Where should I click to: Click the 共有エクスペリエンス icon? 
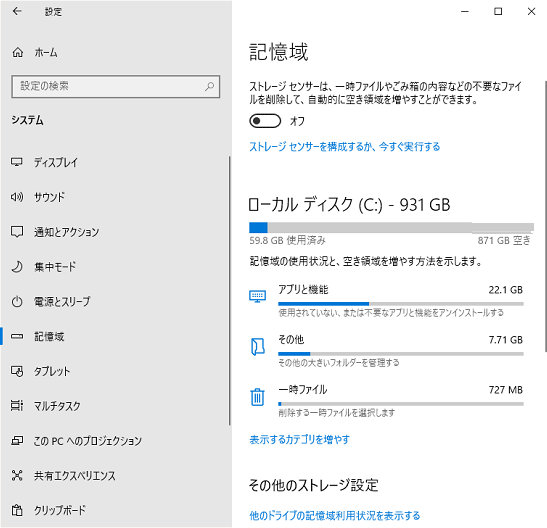click(x=17, y=475)
